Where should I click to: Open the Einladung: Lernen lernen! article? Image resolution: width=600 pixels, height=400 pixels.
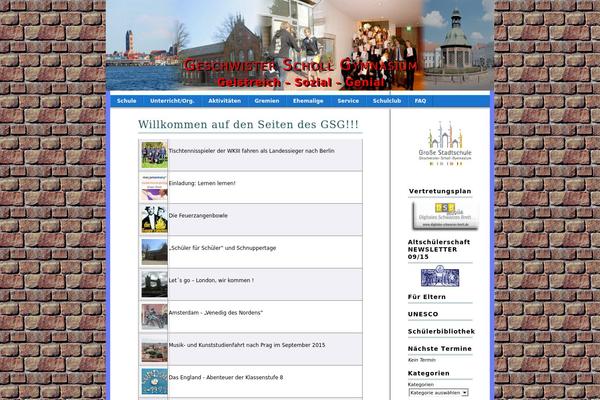click(x=202, y=183)
